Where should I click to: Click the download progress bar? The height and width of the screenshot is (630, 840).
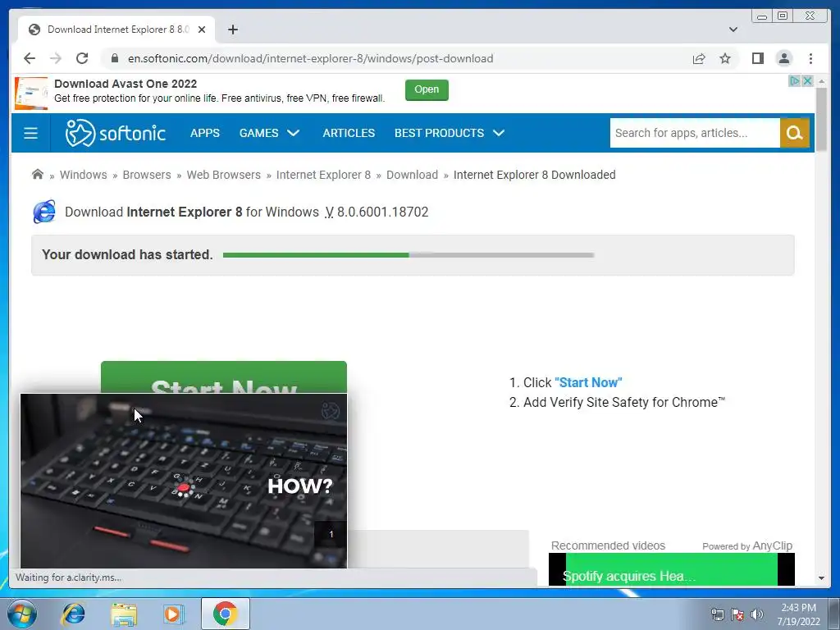[x=409, y=255]
